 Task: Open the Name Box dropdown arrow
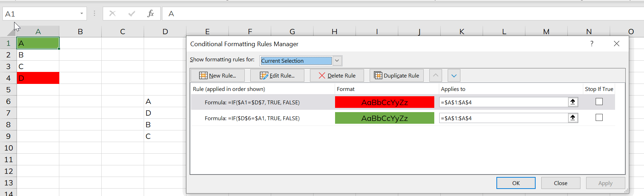(x=82, y=14)
